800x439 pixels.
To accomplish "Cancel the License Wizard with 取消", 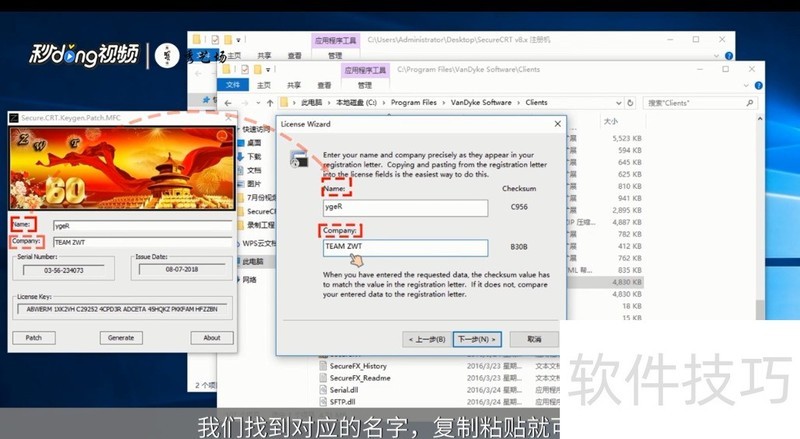I will pyautogui.click(x=534, y=339).
